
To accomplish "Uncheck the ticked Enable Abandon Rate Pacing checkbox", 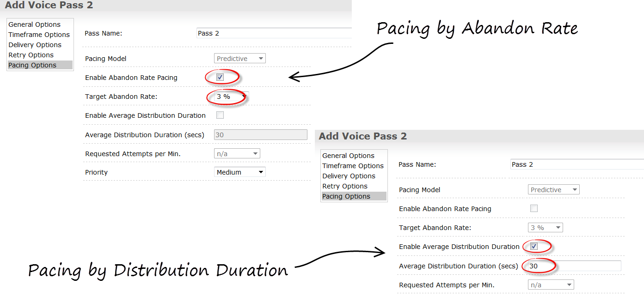I will pyautogui.click(x=220, y=77).
